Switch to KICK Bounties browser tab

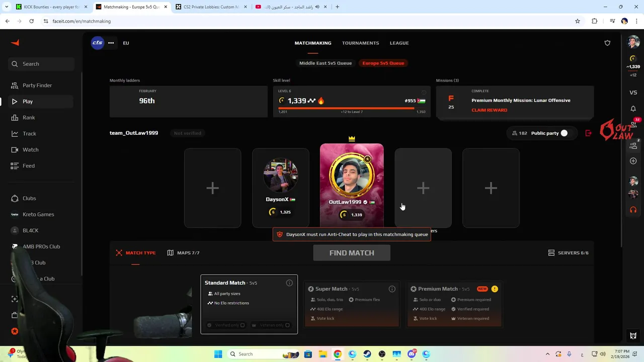click(x=51, y=7)
